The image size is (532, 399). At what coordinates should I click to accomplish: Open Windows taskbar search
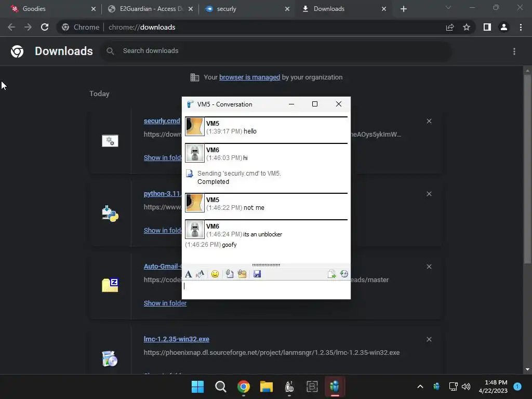tap(220, 387)
